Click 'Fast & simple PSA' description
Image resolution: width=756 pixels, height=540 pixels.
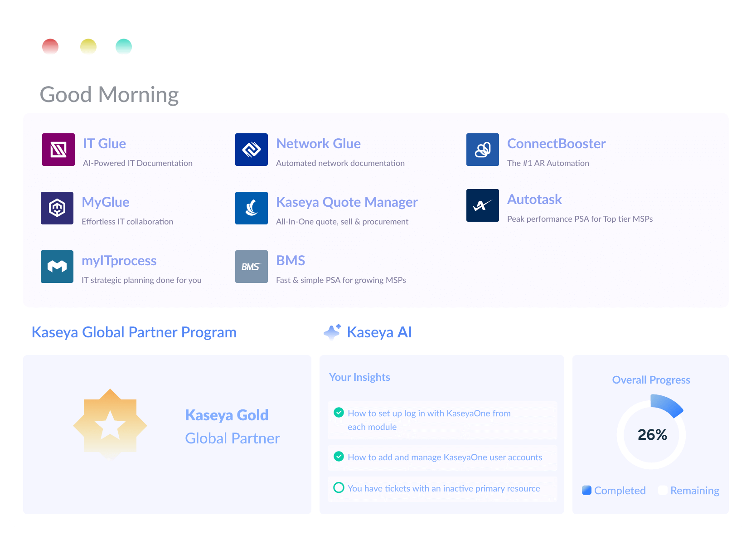point(341,280)
